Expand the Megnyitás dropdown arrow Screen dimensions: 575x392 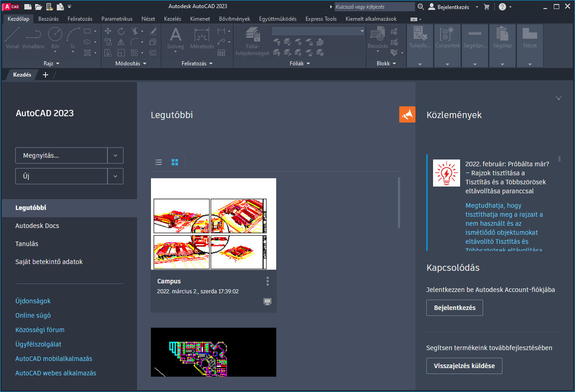(x=115, y=155)
